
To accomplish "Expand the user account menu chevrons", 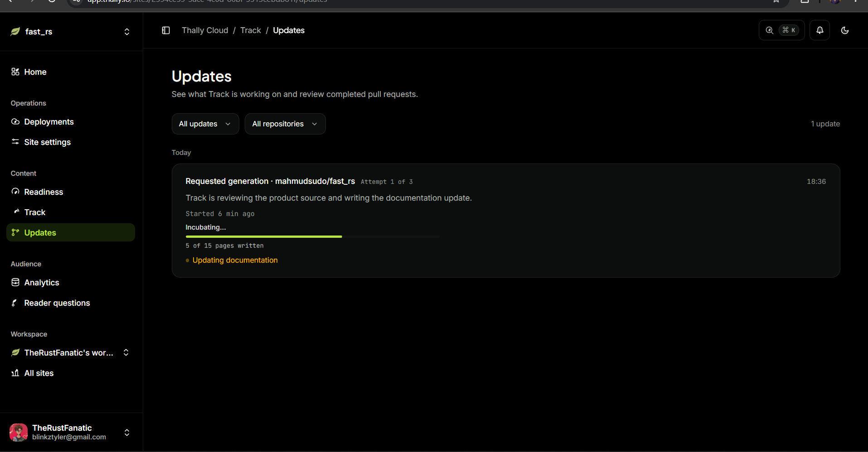I will (127, 433).
